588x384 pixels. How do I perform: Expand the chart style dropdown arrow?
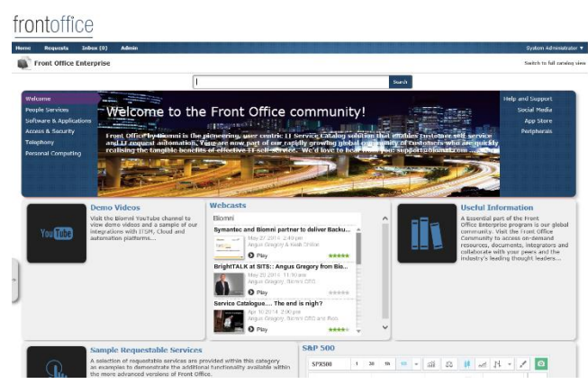[x=510, y=364]
